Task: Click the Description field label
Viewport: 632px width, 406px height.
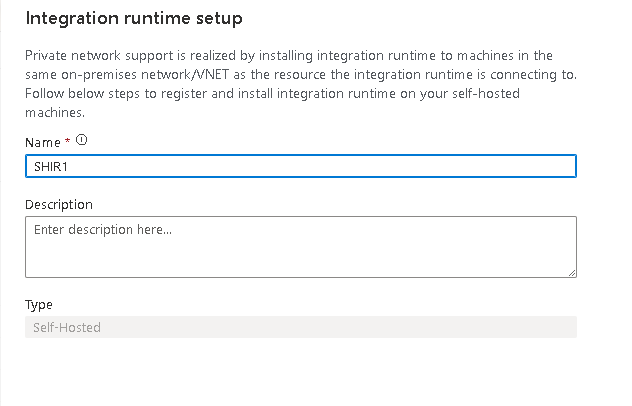Action: pyautogui.click(x=59, y=204)
